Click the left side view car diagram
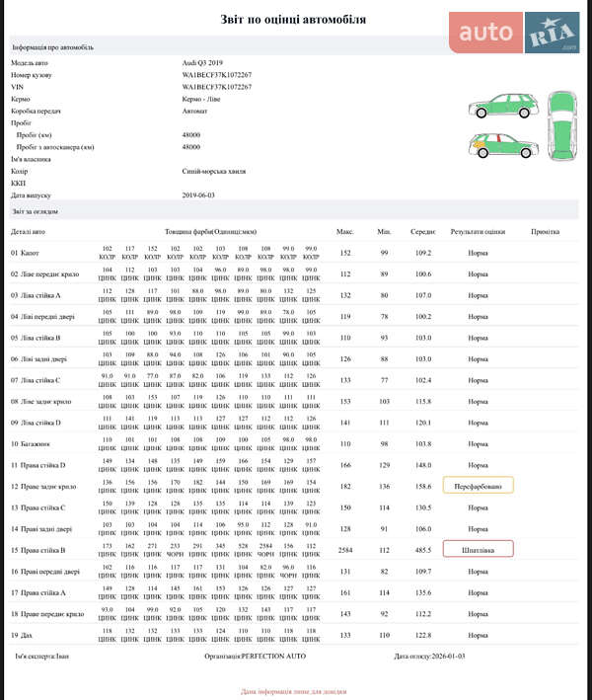Screen dimensions: 592x700 pos(501,106)
